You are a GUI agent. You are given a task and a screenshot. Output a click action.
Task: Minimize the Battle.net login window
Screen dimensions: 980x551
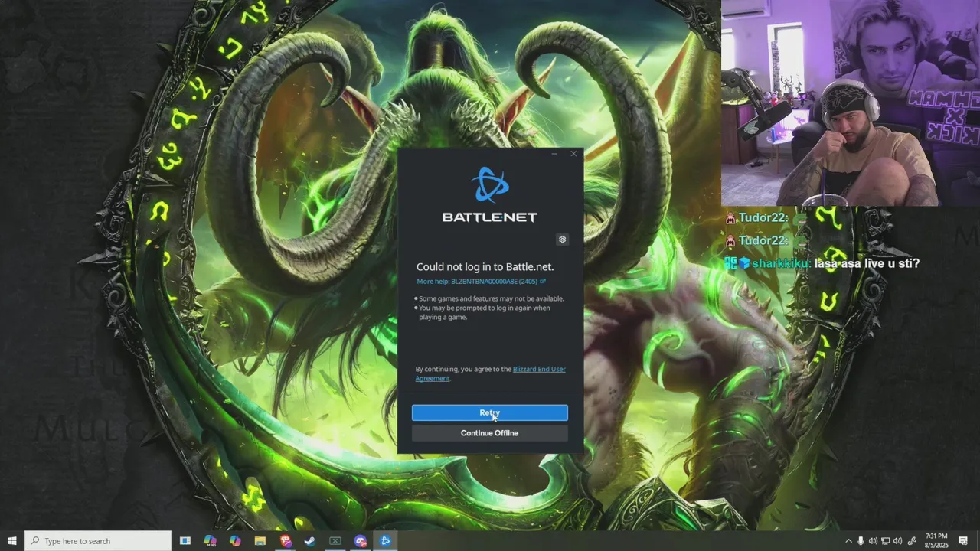point(554,154)
